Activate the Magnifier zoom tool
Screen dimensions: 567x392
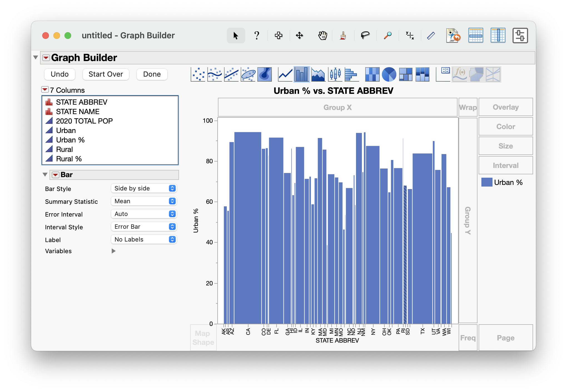pos(387,36)
